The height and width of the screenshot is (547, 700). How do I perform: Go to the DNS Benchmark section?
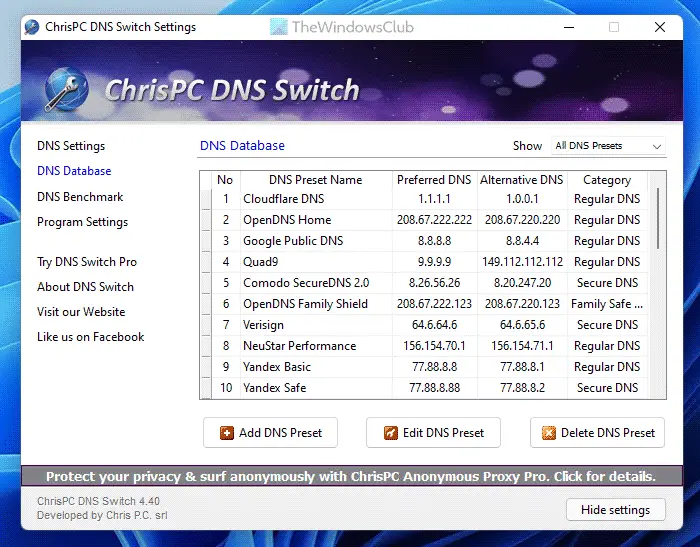tap(80, 197)
